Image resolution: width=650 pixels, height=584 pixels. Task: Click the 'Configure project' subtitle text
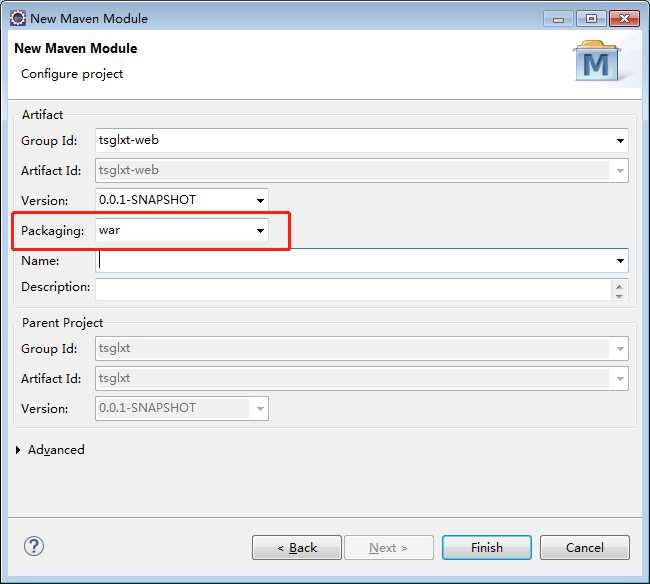click(72, 74)
